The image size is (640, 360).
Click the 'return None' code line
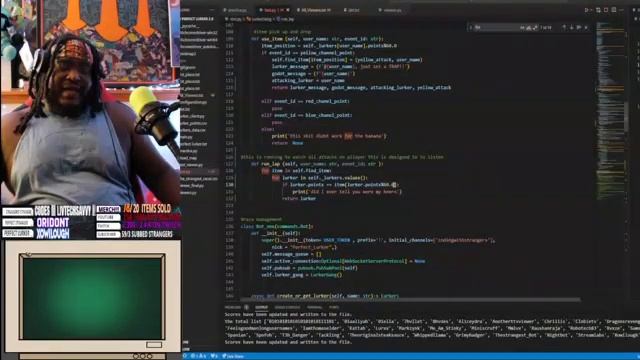tap(287, 143)
